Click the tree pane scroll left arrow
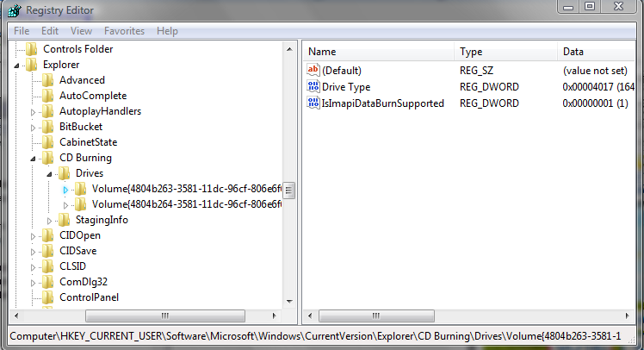 pyautogui.click(x=16, y=316)
